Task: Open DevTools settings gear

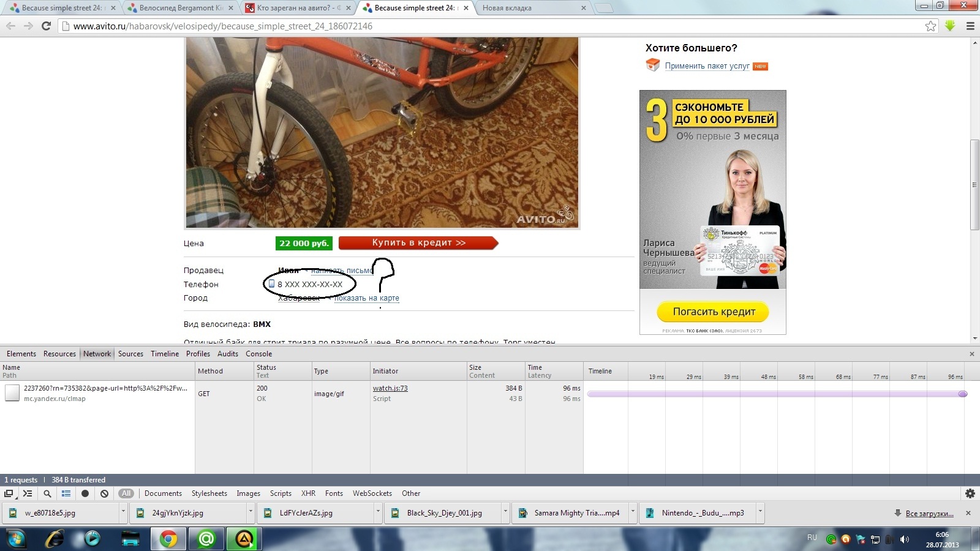Action: point(970,493)
